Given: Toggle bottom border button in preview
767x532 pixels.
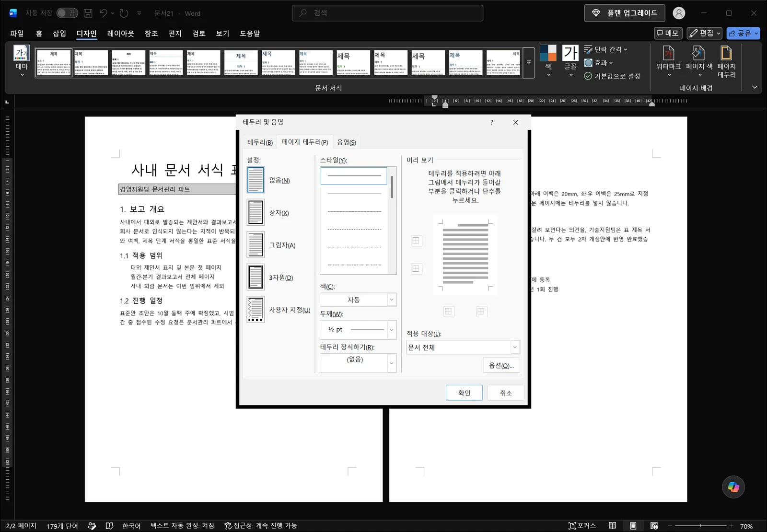Looking at the screenshot, I should [416, 268].
